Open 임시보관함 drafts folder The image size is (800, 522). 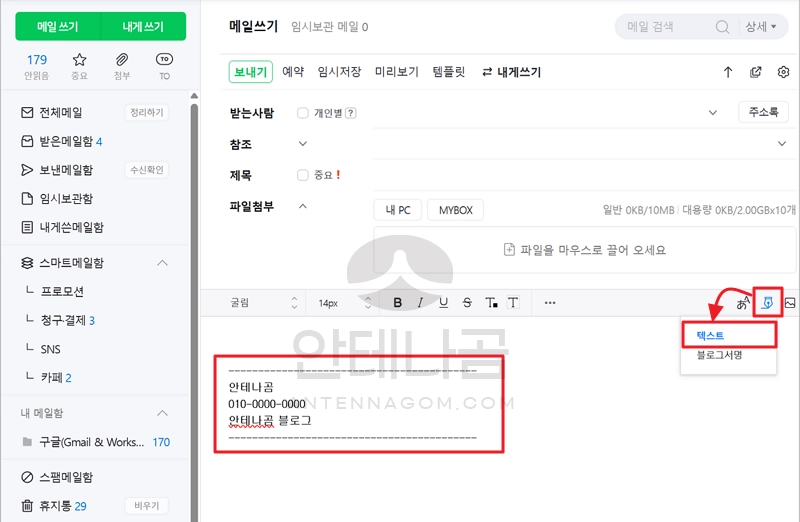coord(57,198)
